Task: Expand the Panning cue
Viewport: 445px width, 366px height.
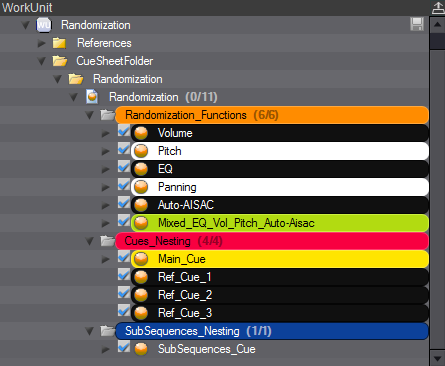Action: pos(105,187)
